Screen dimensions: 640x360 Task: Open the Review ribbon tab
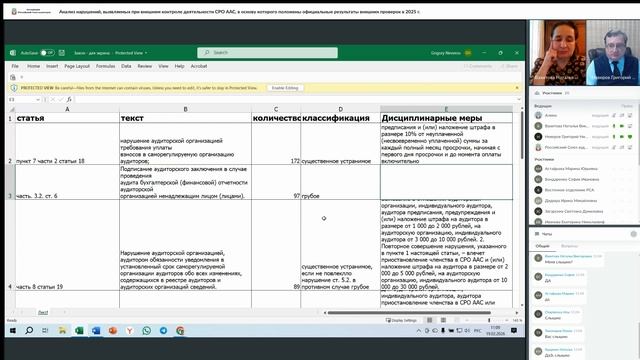[144, 66]
